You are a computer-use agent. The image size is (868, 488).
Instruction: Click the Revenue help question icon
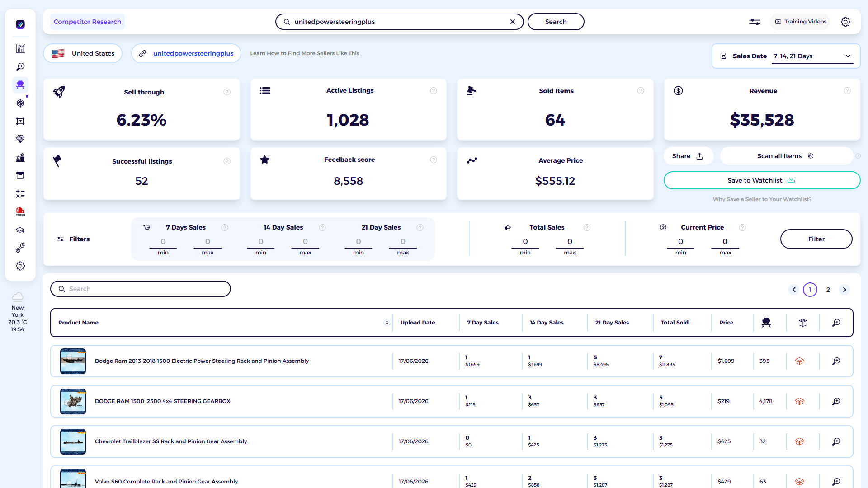tap(847, 91)
